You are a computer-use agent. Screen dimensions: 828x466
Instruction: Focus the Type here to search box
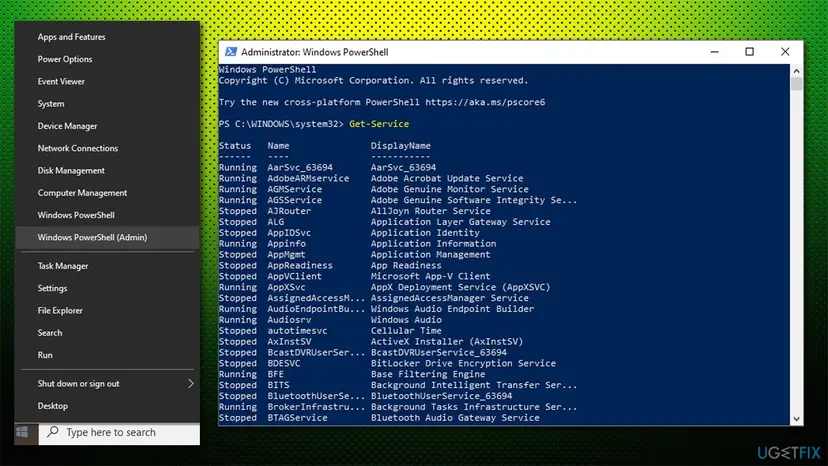pyautogui.click(x=119, y=433)
